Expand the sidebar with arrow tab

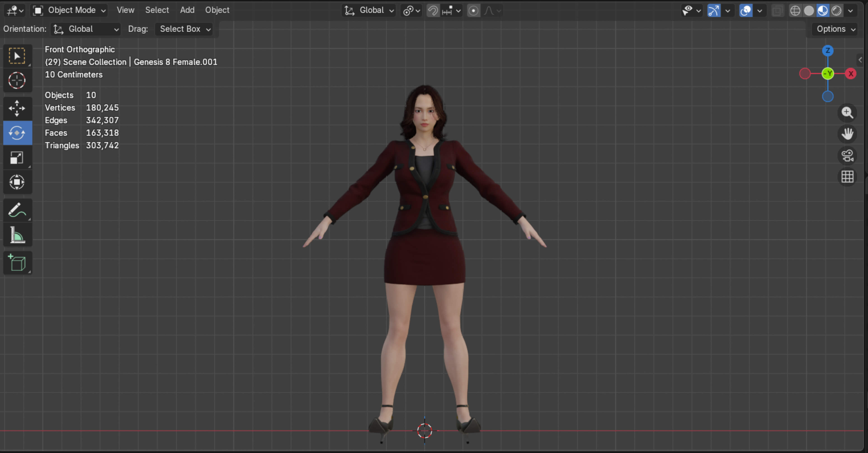coord(860,60)
